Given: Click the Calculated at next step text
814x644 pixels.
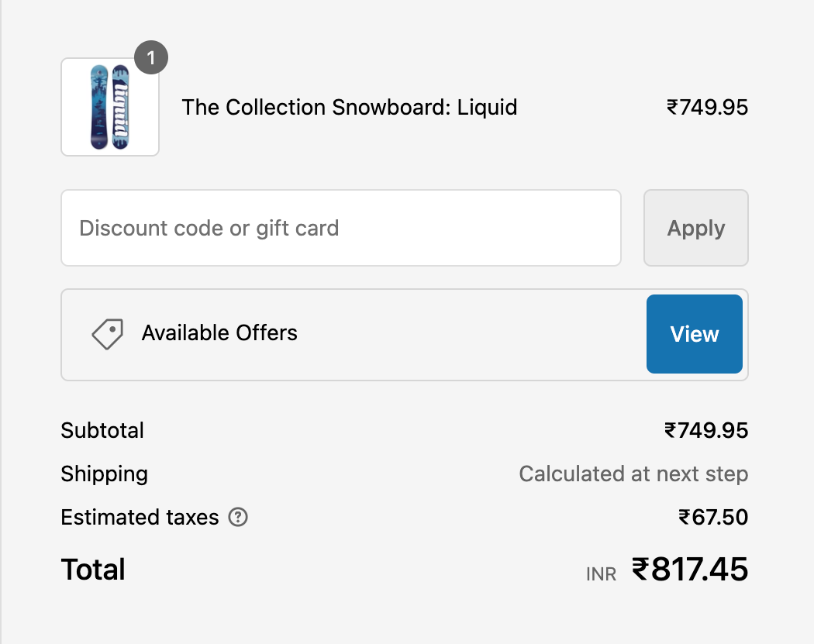Looking at the screenshot, I should coord(633,474).
